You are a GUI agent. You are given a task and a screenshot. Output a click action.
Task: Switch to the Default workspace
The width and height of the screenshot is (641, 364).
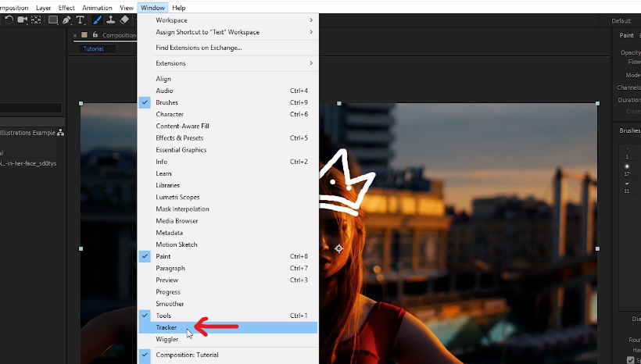click(621, 21)
